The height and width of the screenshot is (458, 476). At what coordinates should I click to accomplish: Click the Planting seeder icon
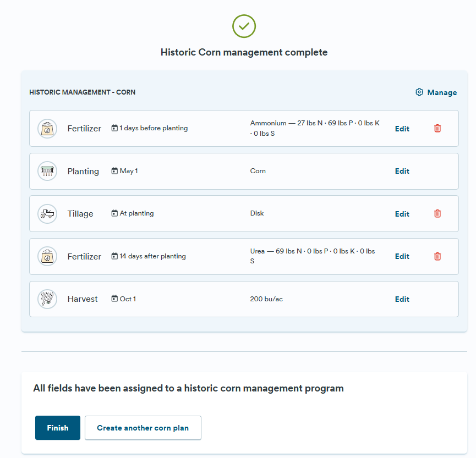pos(47,171)
